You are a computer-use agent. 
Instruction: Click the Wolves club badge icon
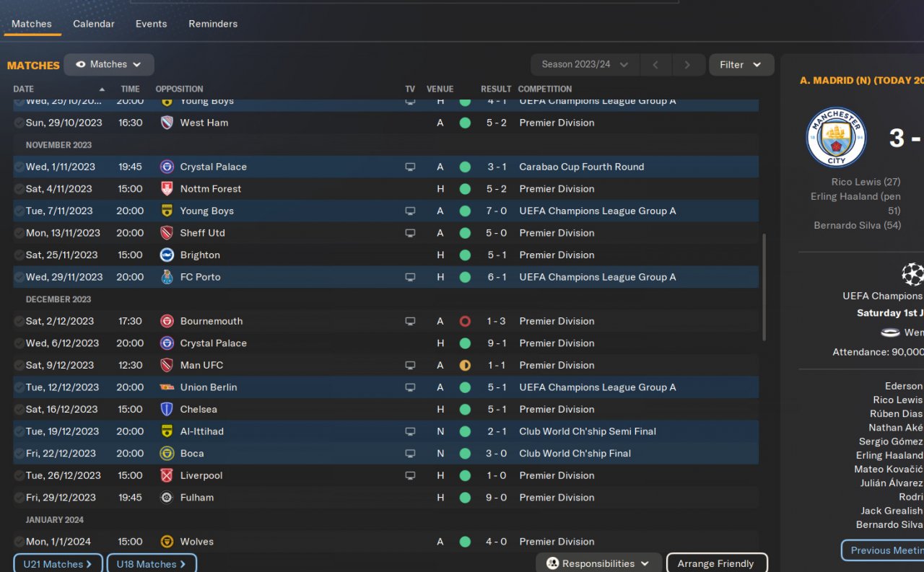tap(167, 542)
